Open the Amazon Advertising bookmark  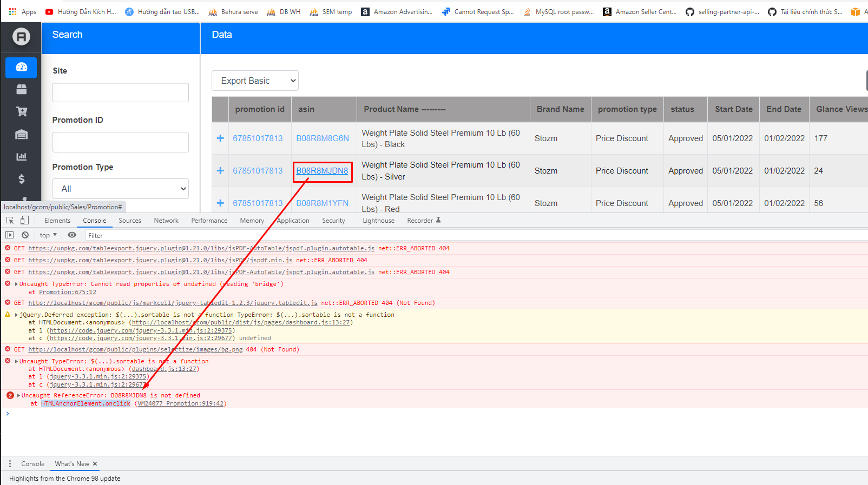397,11
